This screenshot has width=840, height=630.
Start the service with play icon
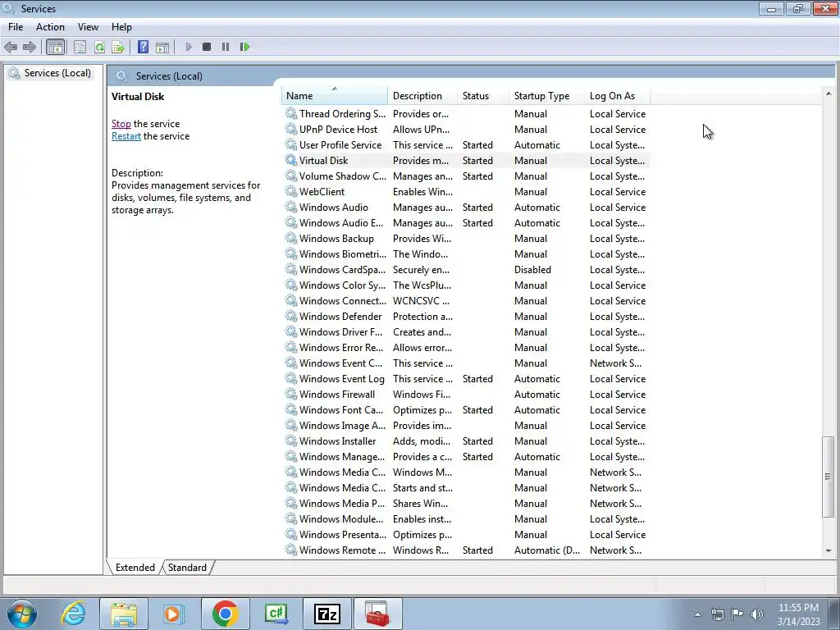tap(188, 47)
